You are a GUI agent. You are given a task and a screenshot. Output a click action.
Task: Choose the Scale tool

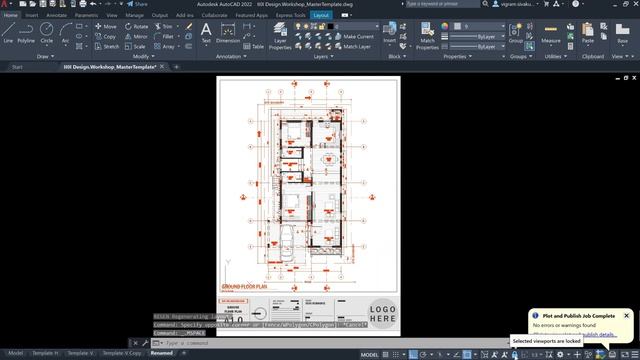click(x=135, y=47)
